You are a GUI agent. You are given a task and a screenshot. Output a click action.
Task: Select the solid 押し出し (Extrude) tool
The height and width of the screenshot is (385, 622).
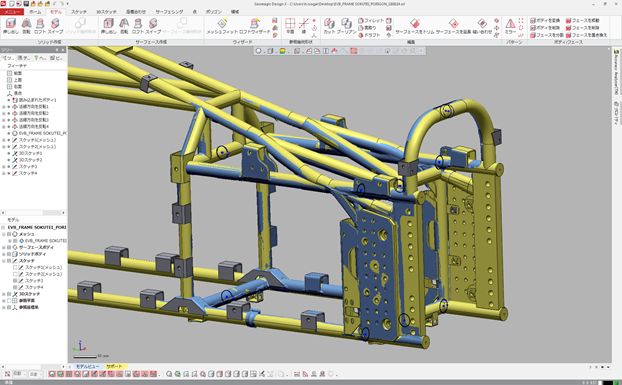coord(11,26)
